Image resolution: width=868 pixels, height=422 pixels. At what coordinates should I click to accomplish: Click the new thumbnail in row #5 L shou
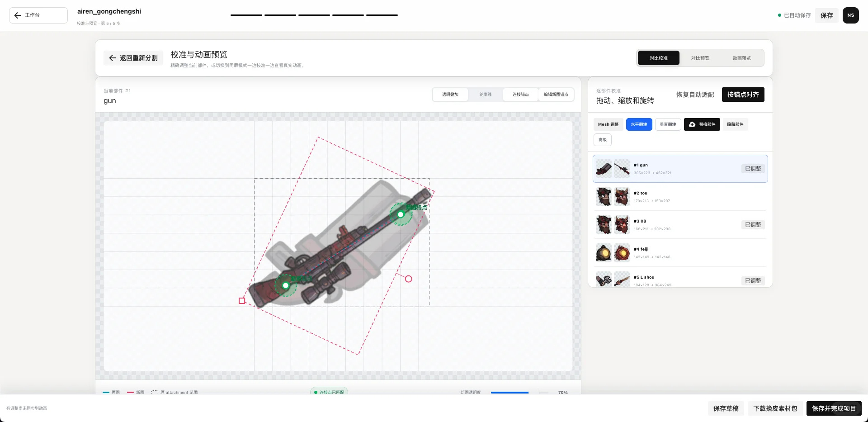pyautogui.click(x=622, y=280)
